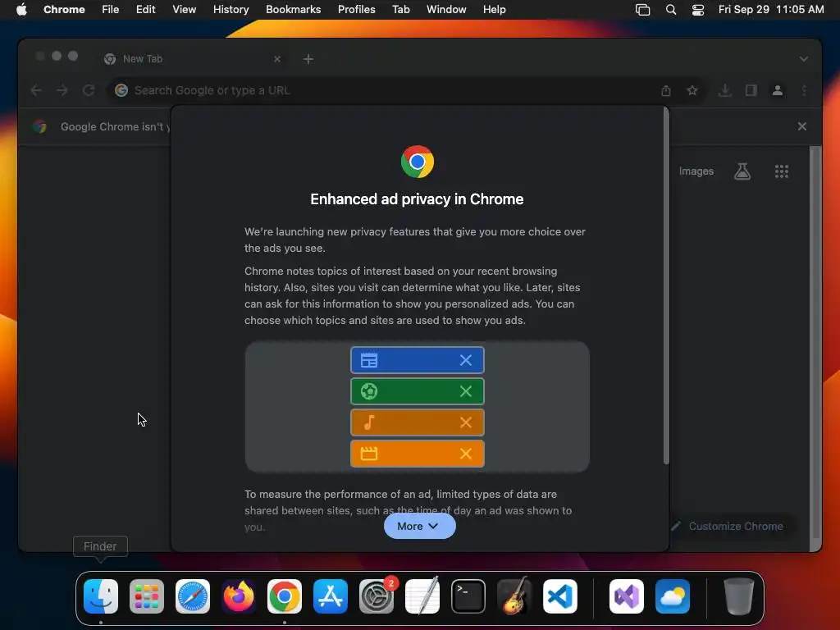Click the Chrome icon in the dock
Screen dimensions: 840x630
tap(285, 596)
